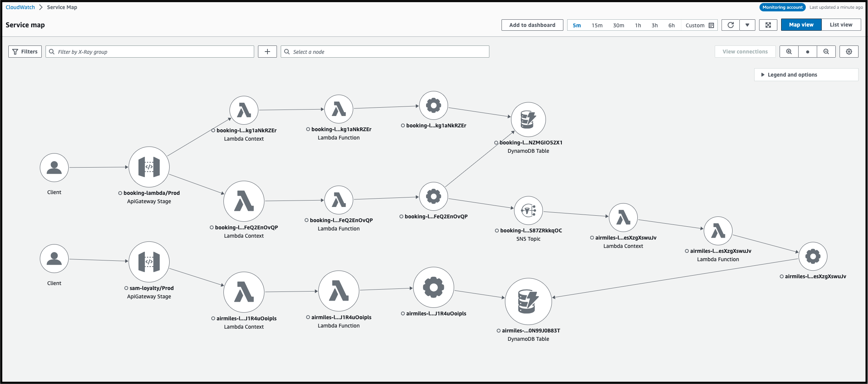868x384 pixels.
Task: Select the booking-l...kg1aNkRZEr Lambda Context node icon
Action: pyautogui.click(x=244, y=110)
